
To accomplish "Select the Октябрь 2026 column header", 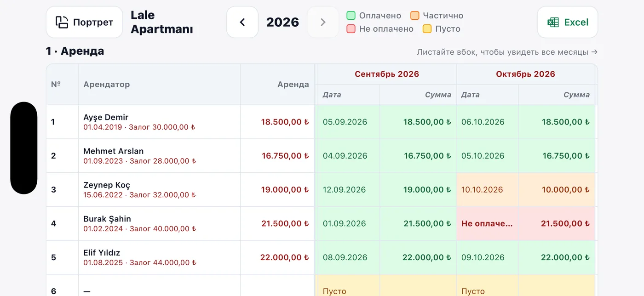I will pos(526,74).
